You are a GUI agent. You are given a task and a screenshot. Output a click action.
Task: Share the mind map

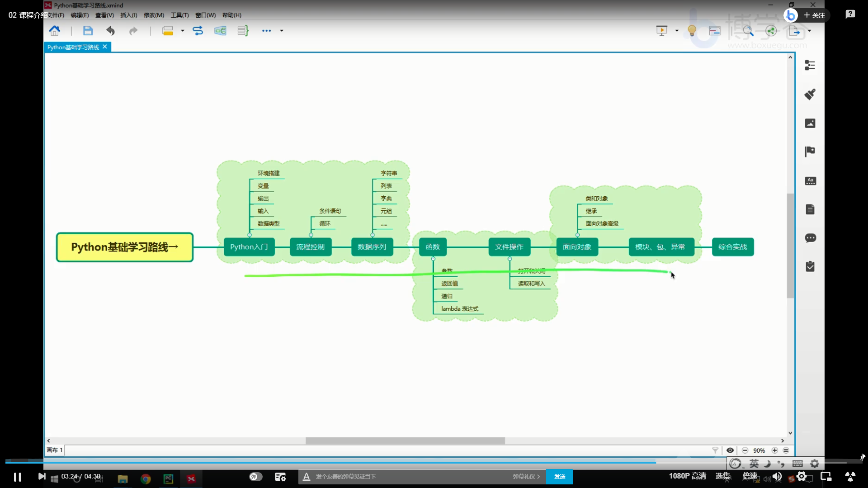point(771,31)
